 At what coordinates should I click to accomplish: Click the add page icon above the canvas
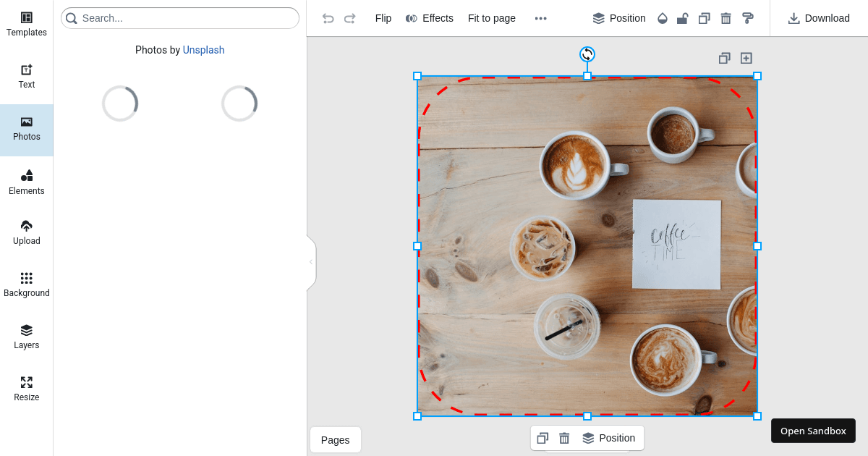(x=746, y=58)
